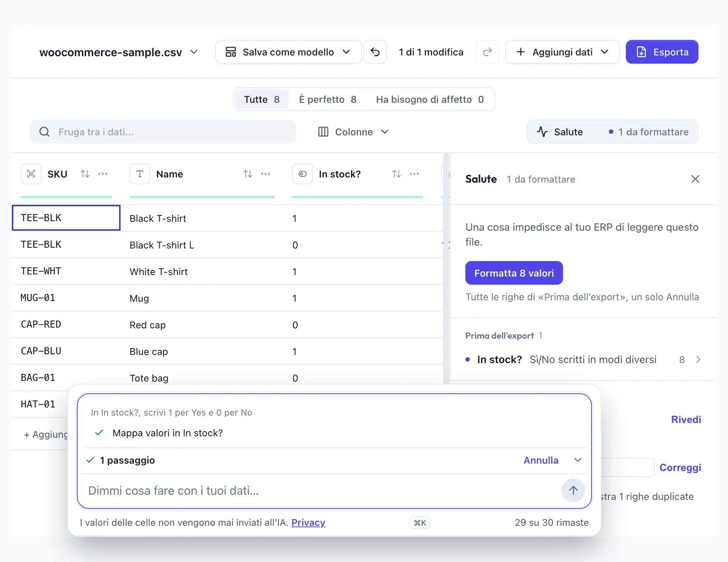Expand the In stock? issue row

click(x=583, y=359)
